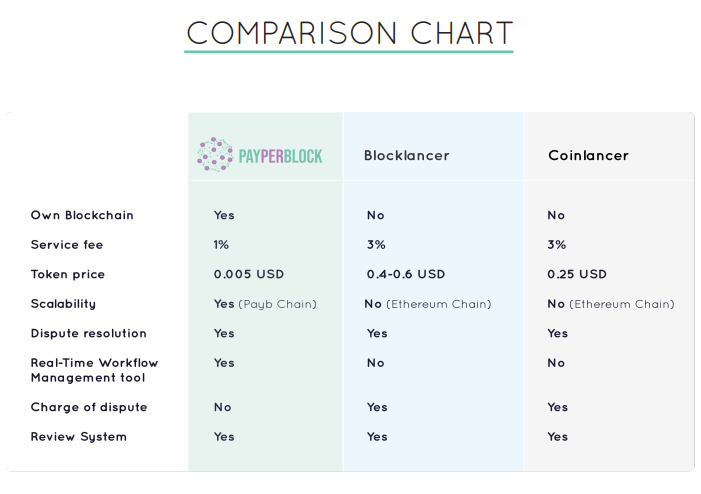701x494 pixels.
Task: Select the Coinlancer column header
Action: (x=588, y=156)
